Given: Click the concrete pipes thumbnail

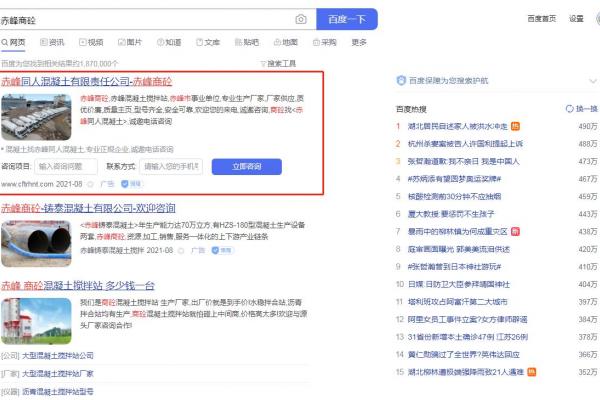Looking at the screenshot, I should click(x=36, y=243).
